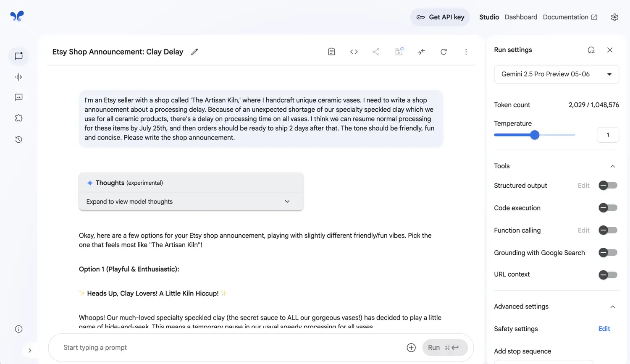
Task: Click the save/copy prompt icon
Action: (x=399, y=52)
